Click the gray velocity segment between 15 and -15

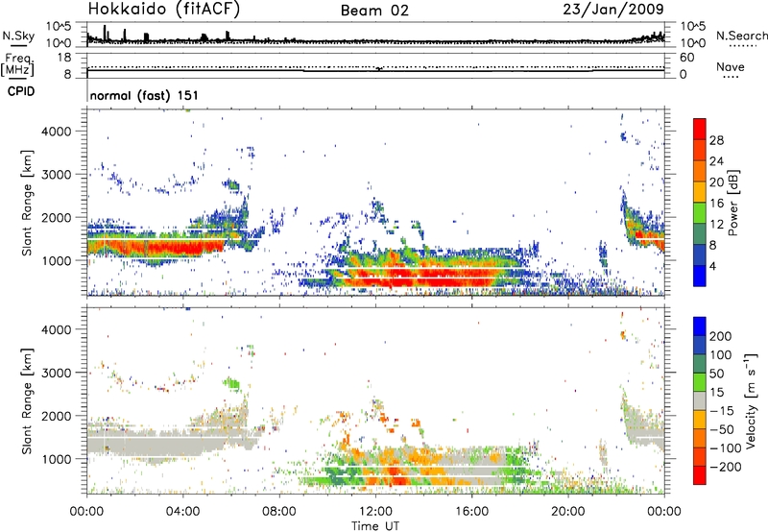(x=700, y=400)
